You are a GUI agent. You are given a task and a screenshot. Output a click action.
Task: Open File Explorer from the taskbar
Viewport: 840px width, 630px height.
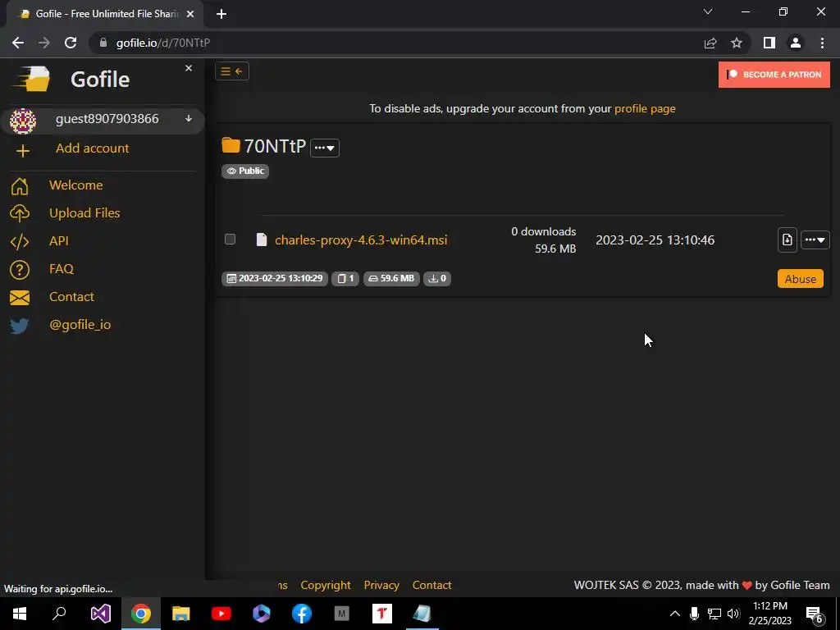click(x=181, y=614)
